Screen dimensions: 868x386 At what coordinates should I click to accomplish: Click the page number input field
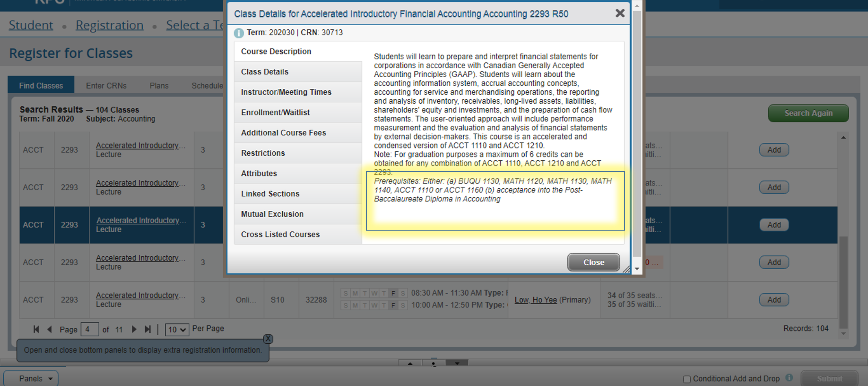89,329
